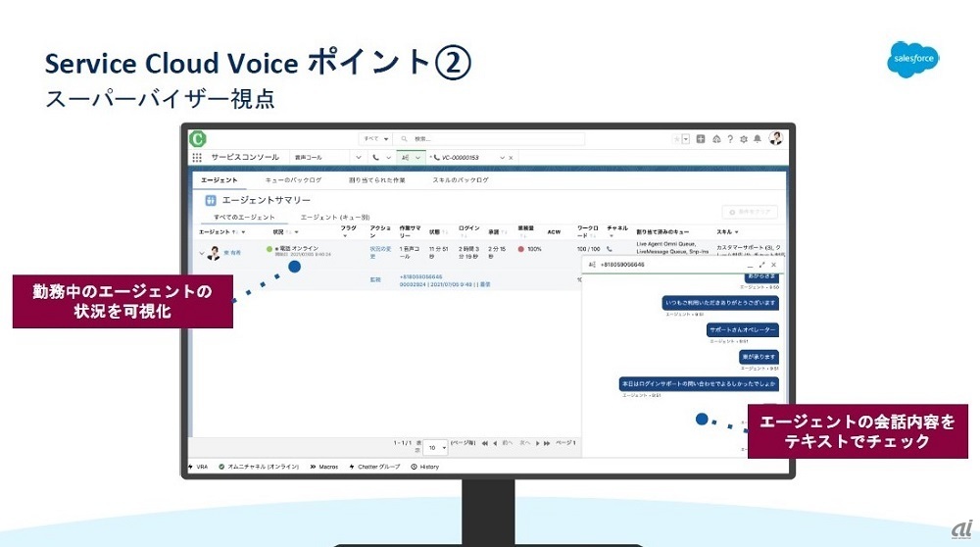The image size is (980, 547).
Task: Click the Salesforce cloud logo on the slide
Action: click(x=912, y=60)
